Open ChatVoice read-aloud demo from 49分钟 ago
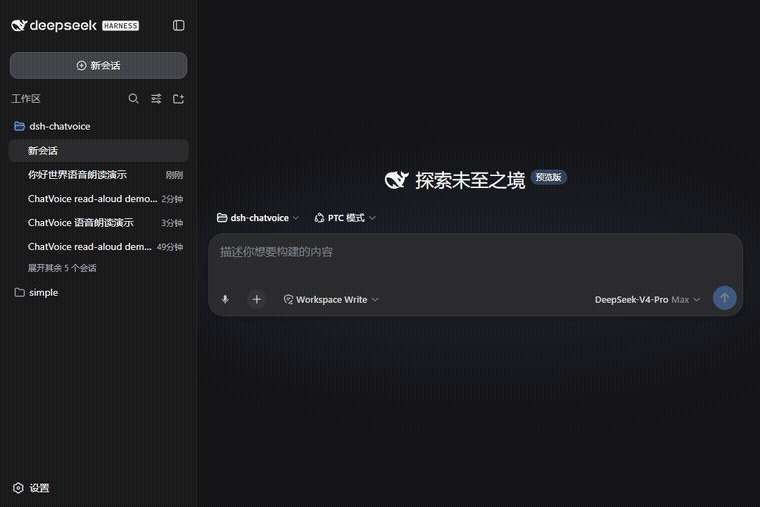This screenshot has height=507, width=760. [98, 247]
